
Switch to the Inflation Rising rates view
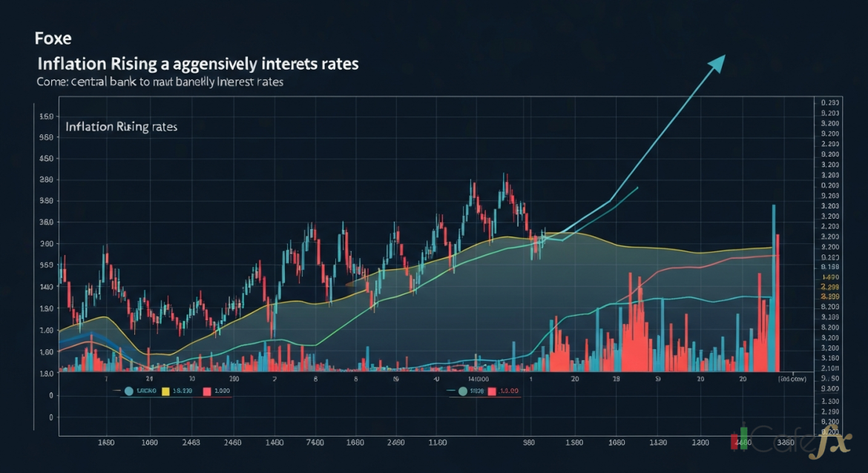[x=121, y=126]
